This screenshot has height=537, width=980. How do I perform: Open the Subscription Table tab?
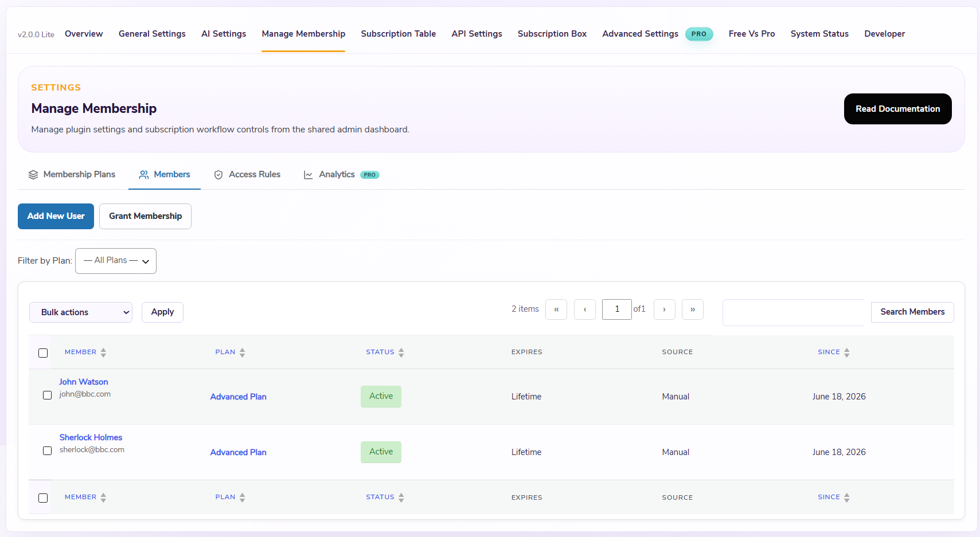point(399,34)
